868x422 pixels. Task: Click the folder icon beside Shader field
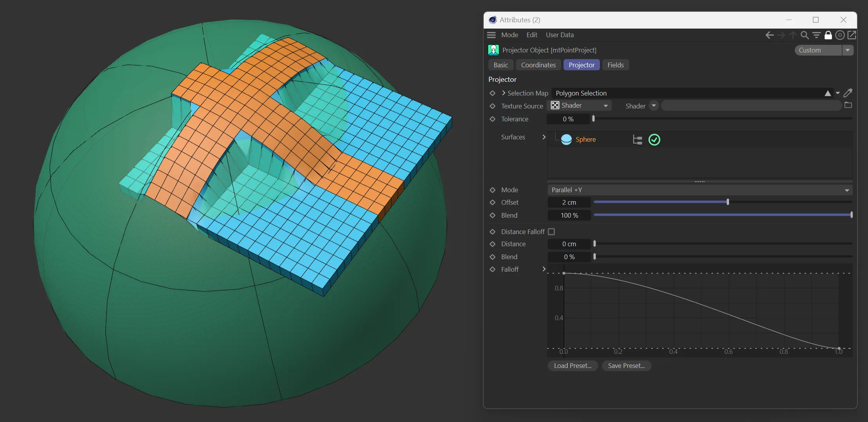pos(848,105)
